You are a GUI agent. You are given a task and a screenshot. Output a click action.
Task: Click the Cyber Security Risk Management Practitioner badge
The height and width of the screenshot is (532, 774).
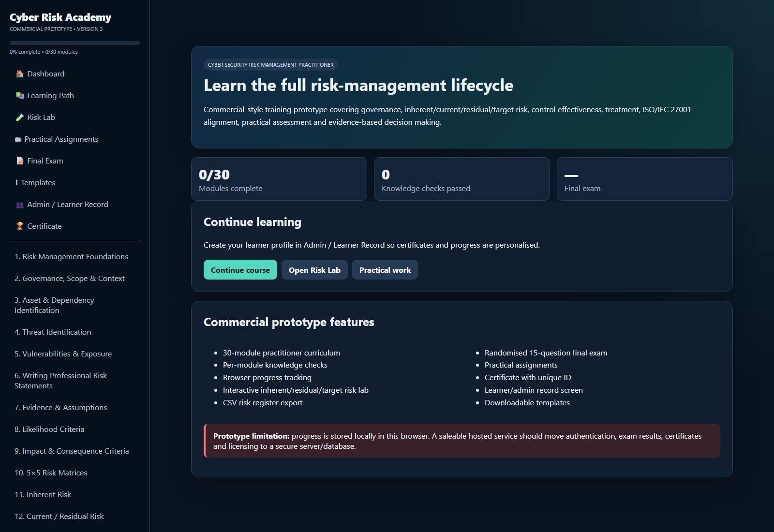tap(271, 65)
